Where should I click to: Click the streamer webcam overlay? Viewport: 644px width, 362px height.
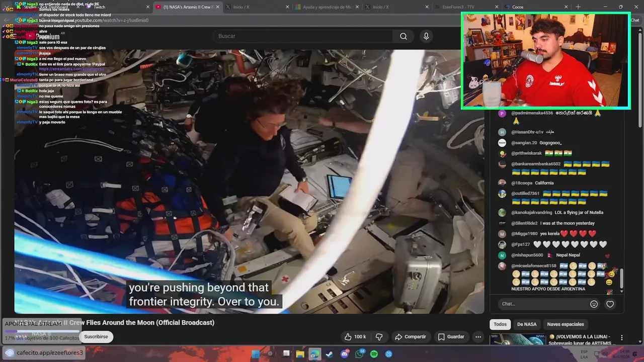click(546, 60)
